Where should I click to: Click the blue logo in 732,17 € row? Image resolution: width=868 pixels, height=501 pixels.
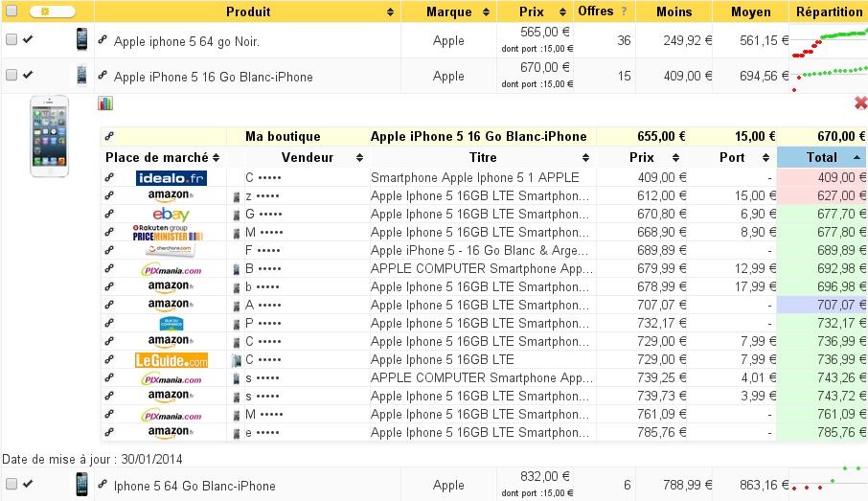point(171,323)
